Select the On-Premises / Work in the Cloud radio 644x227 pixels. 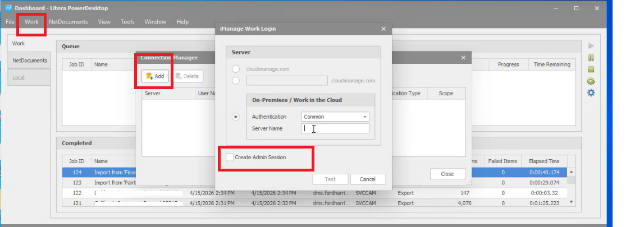tap(236, 117)
